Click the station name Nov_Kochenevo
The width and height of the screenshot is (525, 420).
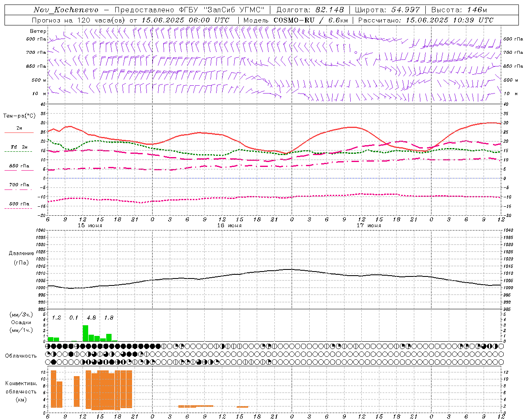click(x=66, y=10)
